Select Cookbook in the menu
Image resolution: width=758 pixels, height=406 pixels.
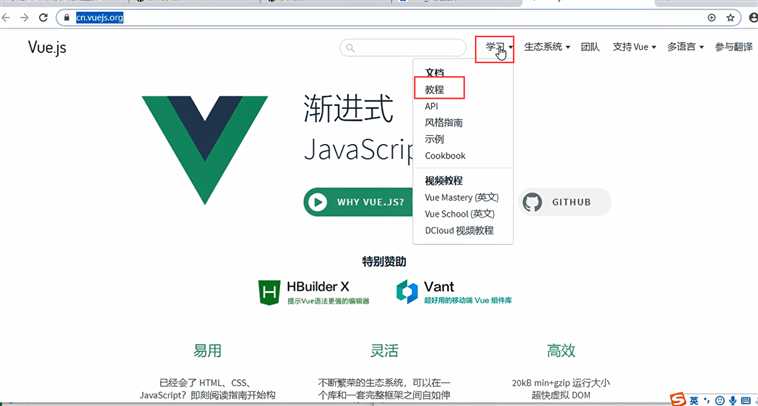tap(445, 156)
